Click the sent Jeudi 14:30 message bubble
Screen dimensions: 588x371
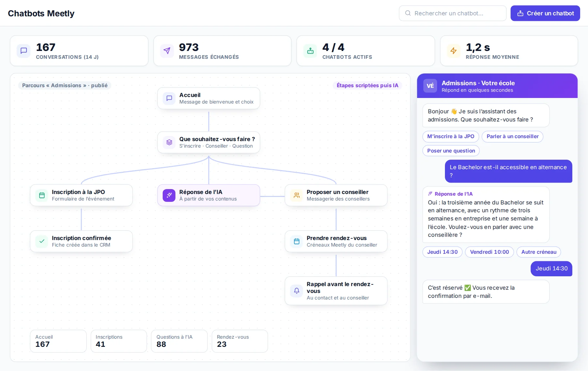[x=551, y=269]
